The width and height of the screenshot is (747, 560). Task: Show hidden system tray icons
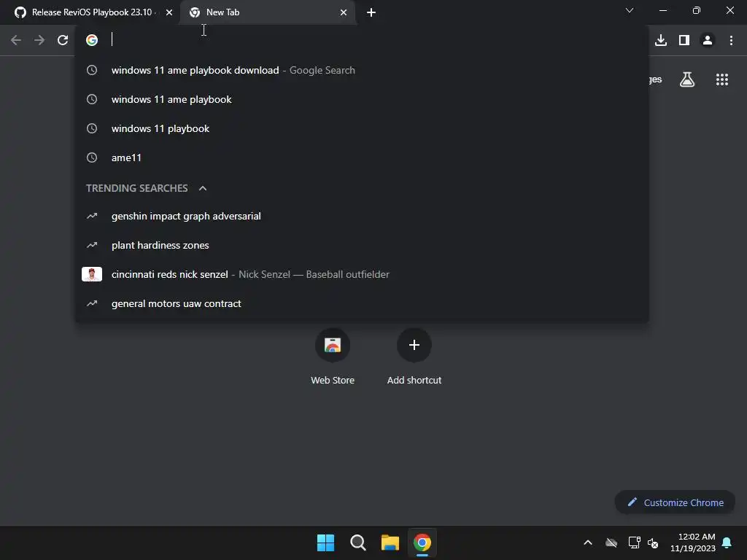coord(588,542)
